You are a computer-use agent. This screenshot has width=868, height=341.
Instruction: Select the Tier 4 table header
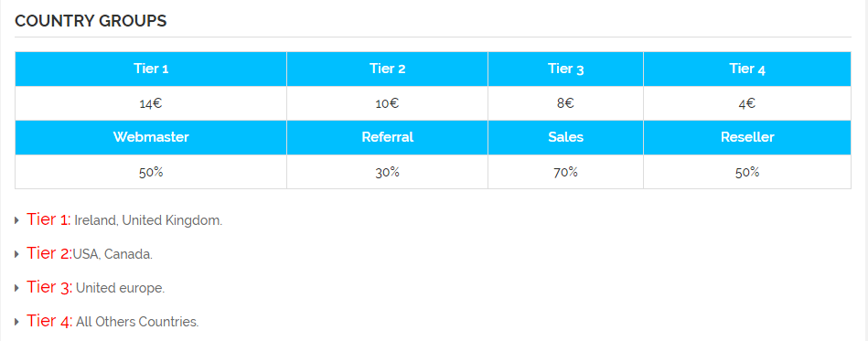coord(746,69)
